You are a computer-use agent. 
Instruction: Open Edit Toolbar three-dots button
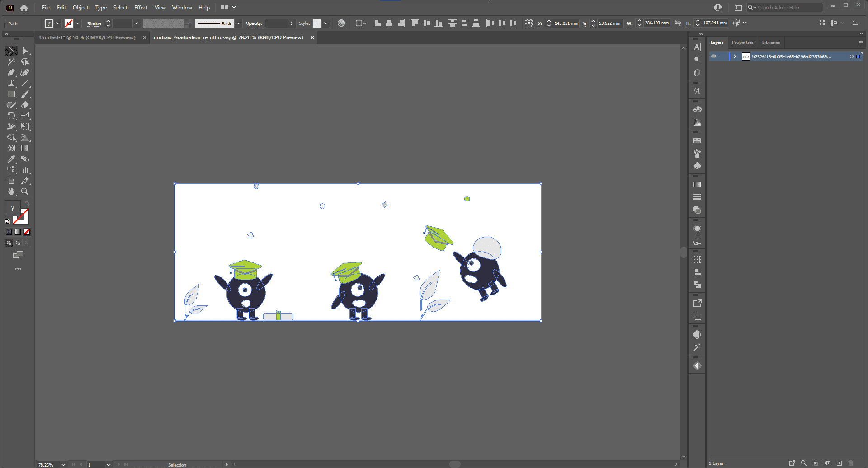pyautogui.click(x=18, y=269)
